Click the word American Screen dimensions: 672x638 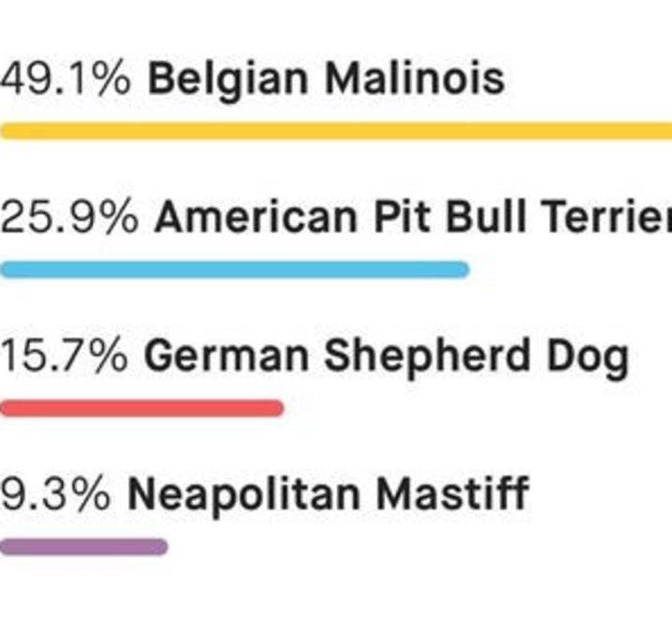pos(256,217)
